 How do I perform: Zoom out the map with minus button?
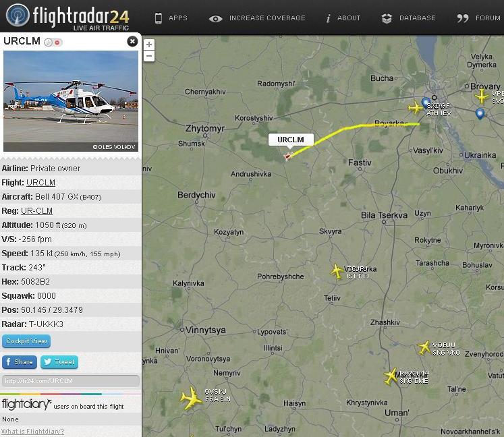[149, 56]
